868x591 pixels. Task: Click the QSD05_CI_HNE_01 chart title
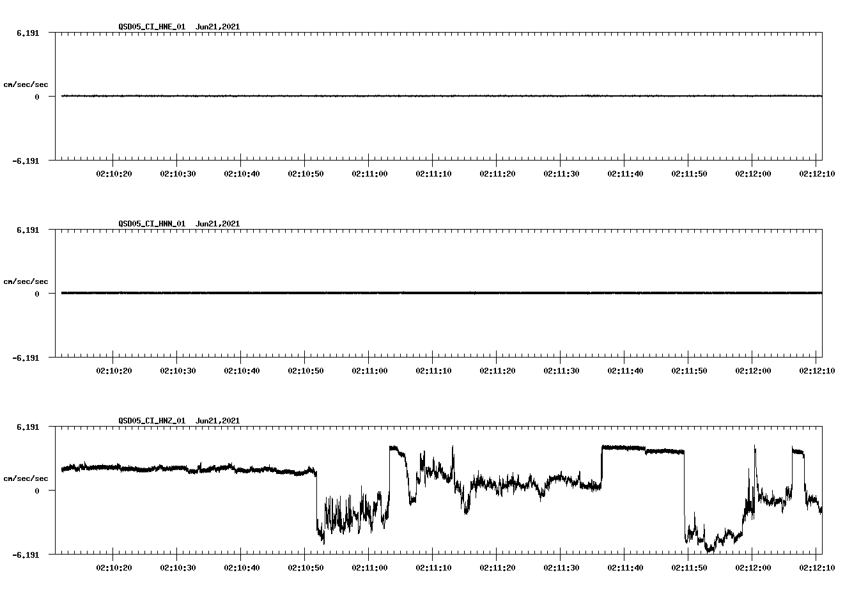click(152, 27)
